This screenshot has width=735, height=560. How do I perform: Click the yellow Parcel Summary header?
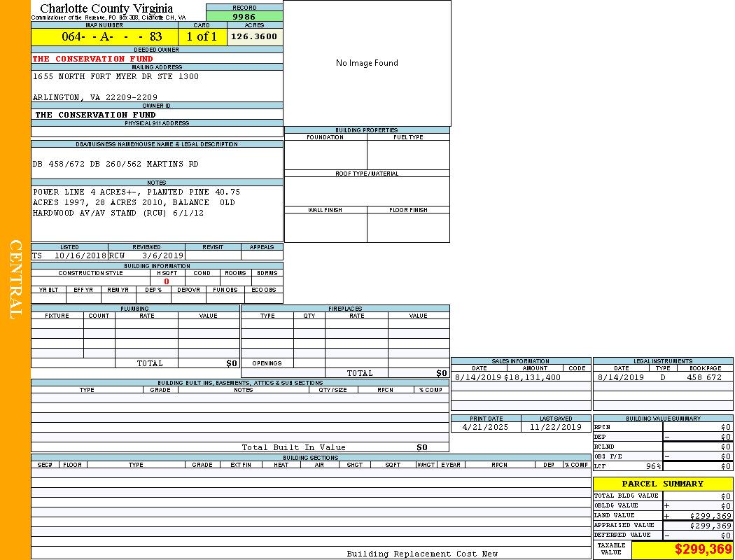[x=662, y=484]
